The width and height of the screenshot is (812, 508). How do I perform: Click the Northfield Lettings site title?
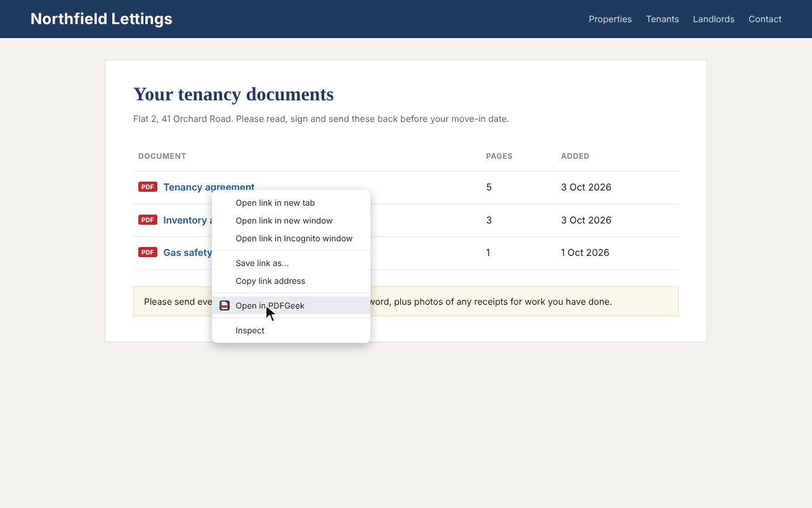tap(101, 19)
